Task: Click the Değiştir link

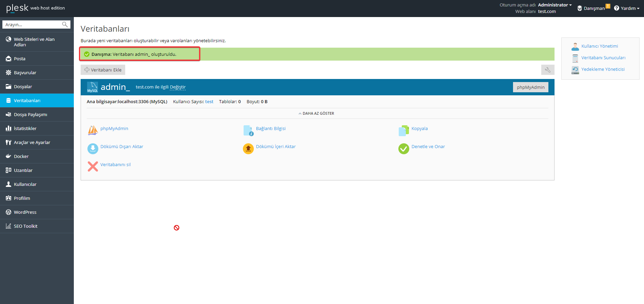Action: (x=178, y=87)
